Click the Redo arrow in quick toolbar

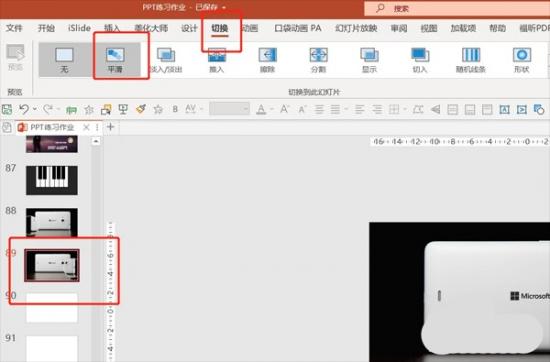(x=48, y=109)
